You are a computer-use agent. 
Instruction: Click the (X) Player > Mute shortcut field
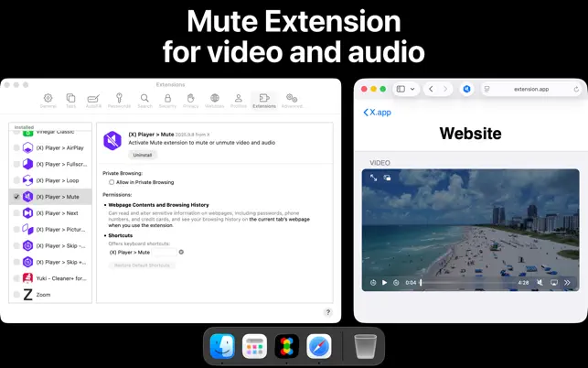[164, 253]
